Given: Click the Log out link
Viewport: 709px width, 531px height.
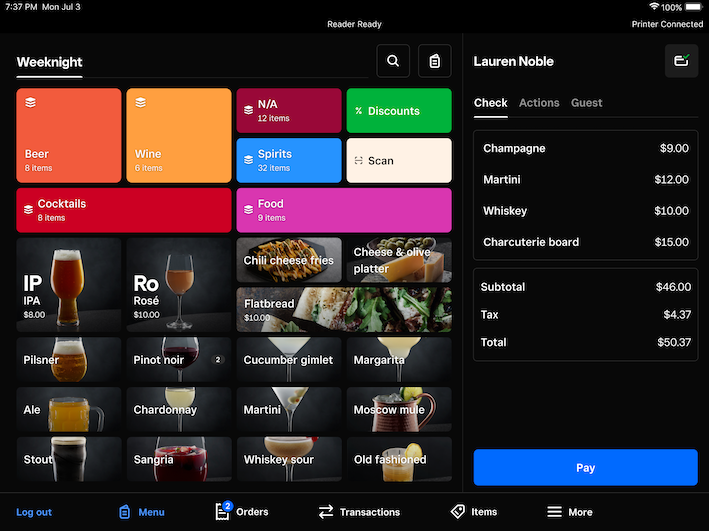Looking at the screenshot, I should [34, 512].
